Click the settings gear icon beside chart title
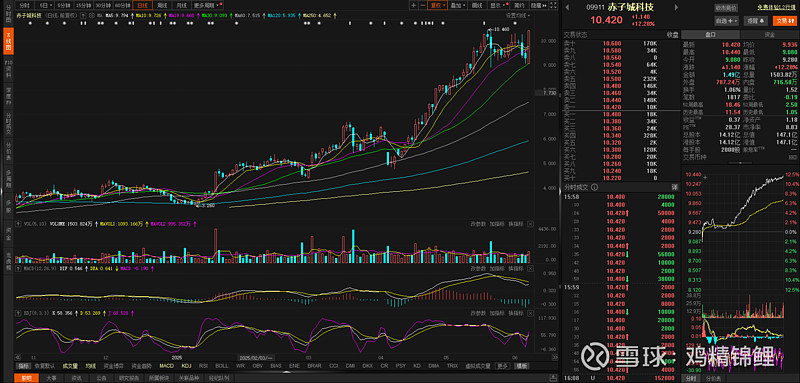The width and height of the screenshot is (800, 383). click(91, 15)
